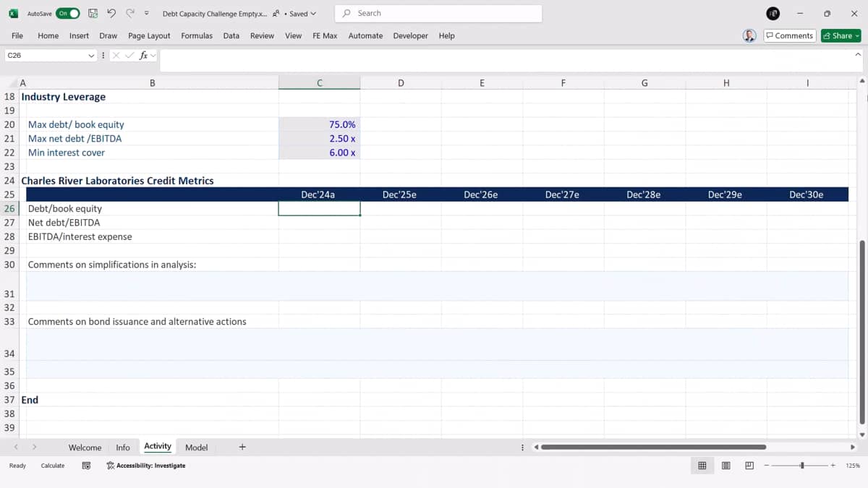Click Calculate in the status bar
This screenshot has height=488, width=868.
tap(53, 466)
